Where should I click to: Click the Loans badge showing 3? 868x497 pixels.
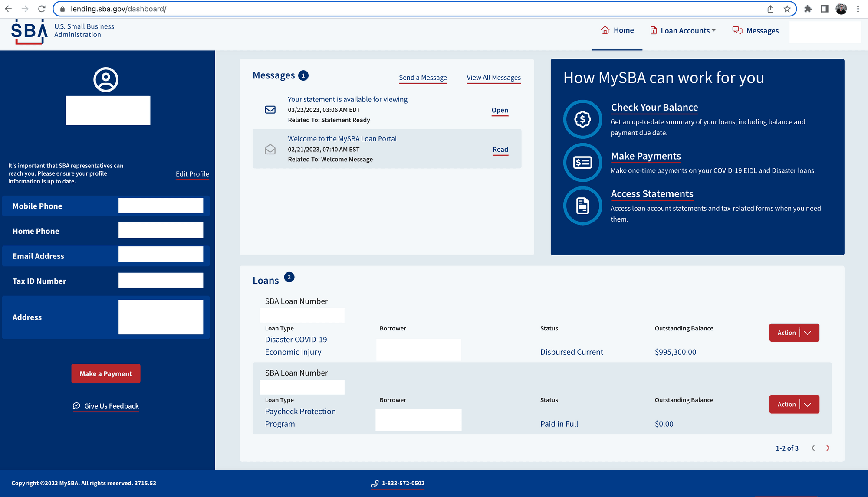pyautogui.click(x=289, y=277)
